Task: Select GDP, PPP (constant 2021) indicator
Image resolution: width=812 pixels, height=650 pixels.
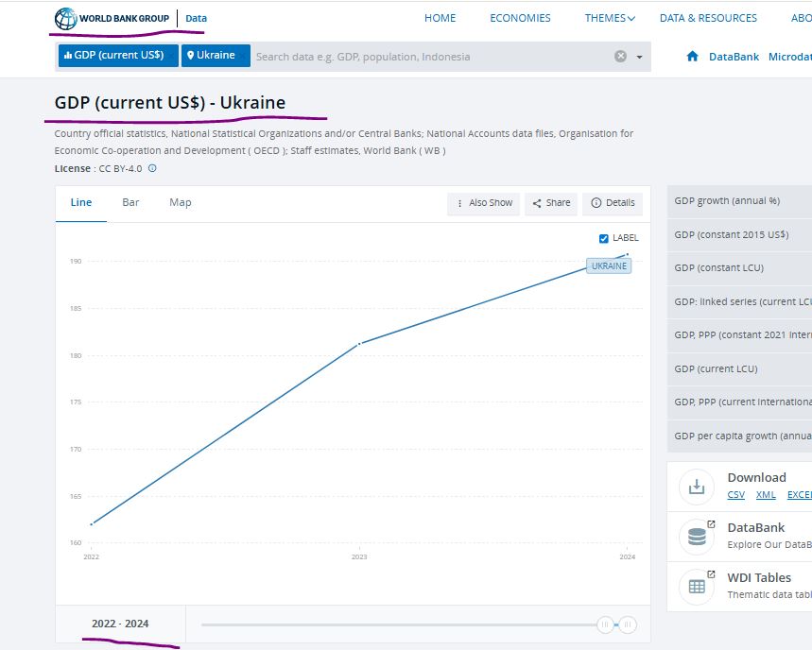Action: tap(739, 335)
